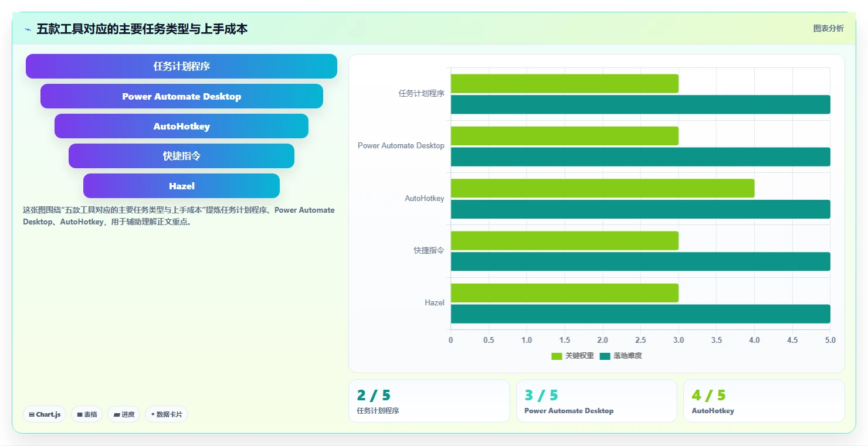Click the 数据卡片 tag chip
The width and height of the screenshot is (868, 446).
point(167,414)
